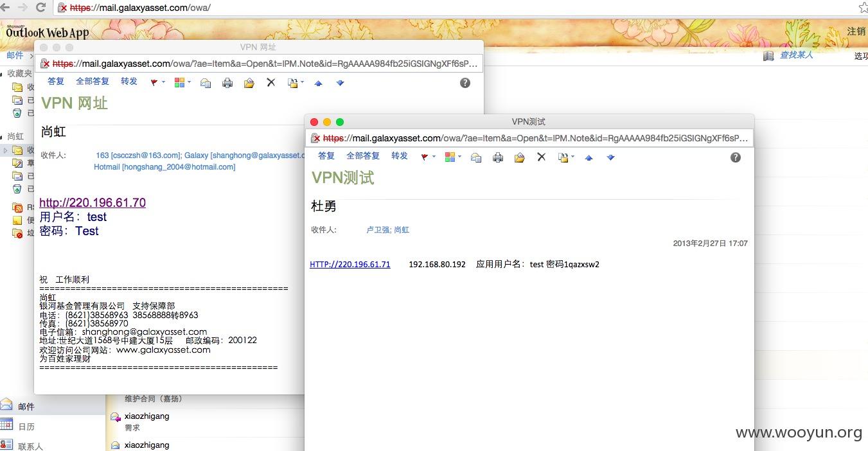Viewport: 868px width, 451px height.
Task: Collapse the 收藏夹 favorites section
Action: click(3, 74)
